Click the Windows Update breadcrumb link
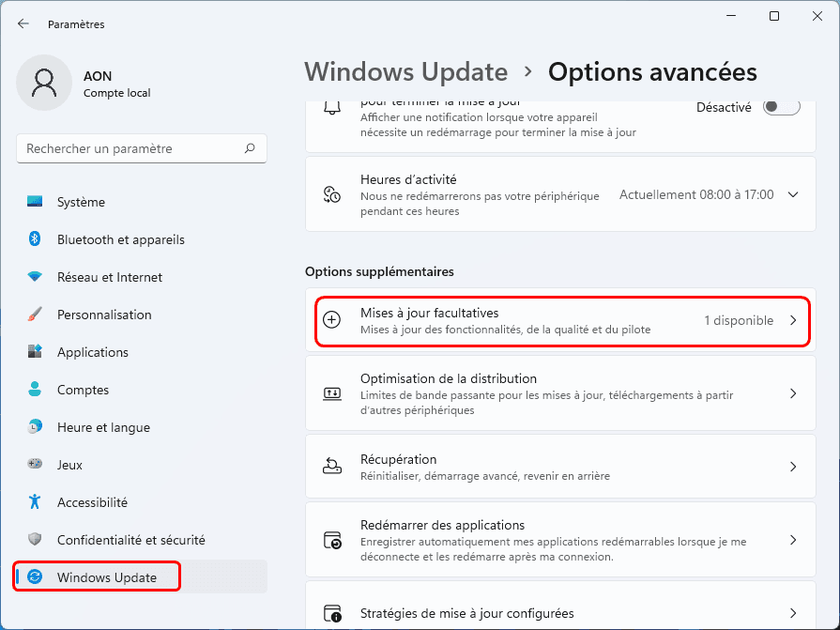The image size is (840, 630). click(x=406, y=72)
